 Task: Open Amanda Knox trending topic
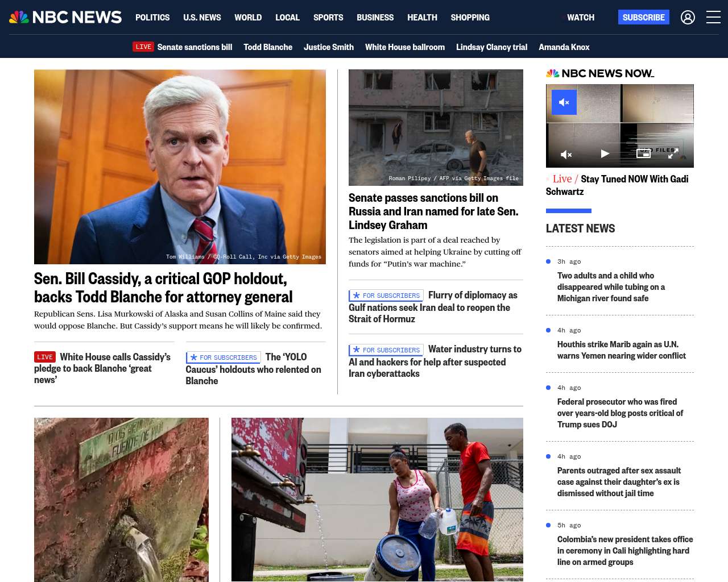pyautogui.click(x=564, y=47)
